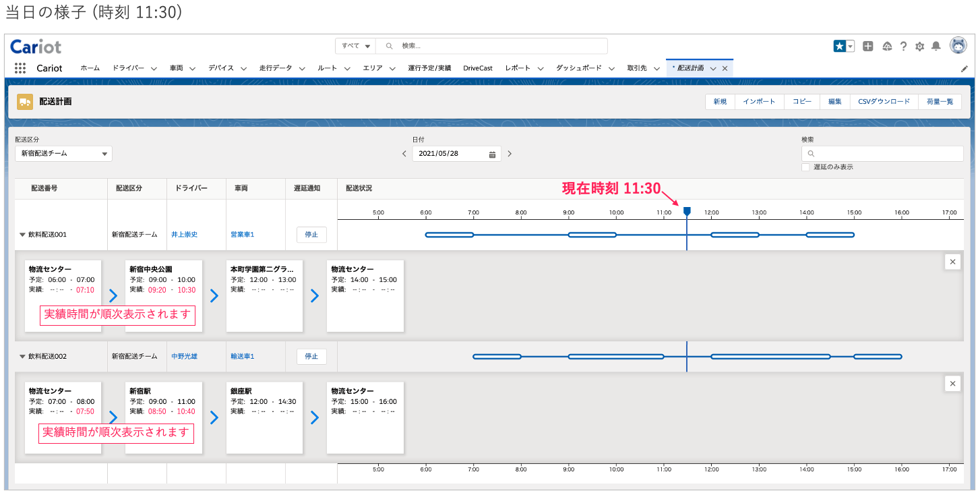Open the 配送区分 新宿配送チーム dropdown
This screenshot has width=980, height=495.
point(63,154)
